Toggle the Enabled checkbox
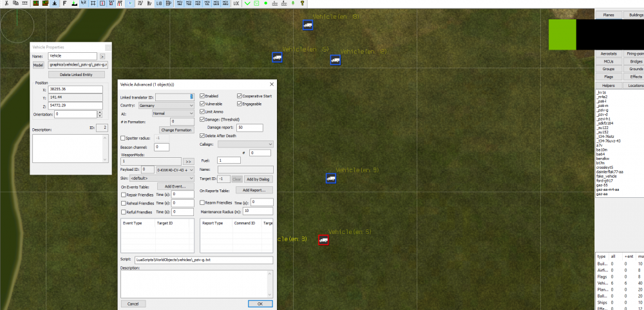Screen dimensions: 644x310 pos(202,96)
